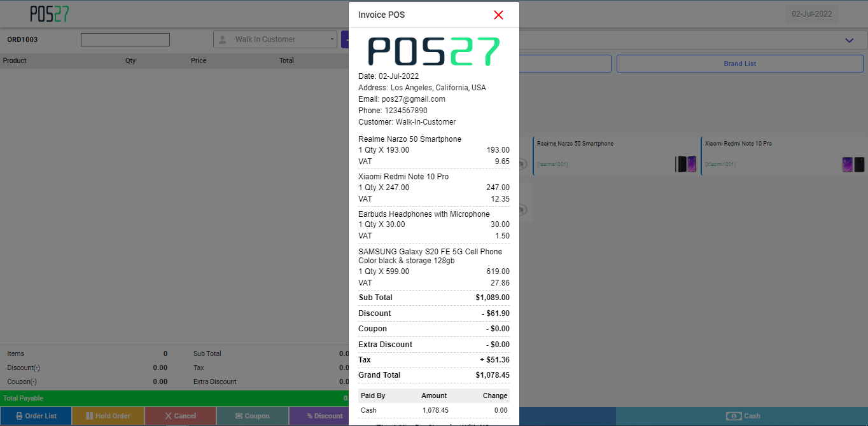Screen dimensions: 868x426
Task: Expand the Walk In Customer dropdown
Action: coord(275,39)
